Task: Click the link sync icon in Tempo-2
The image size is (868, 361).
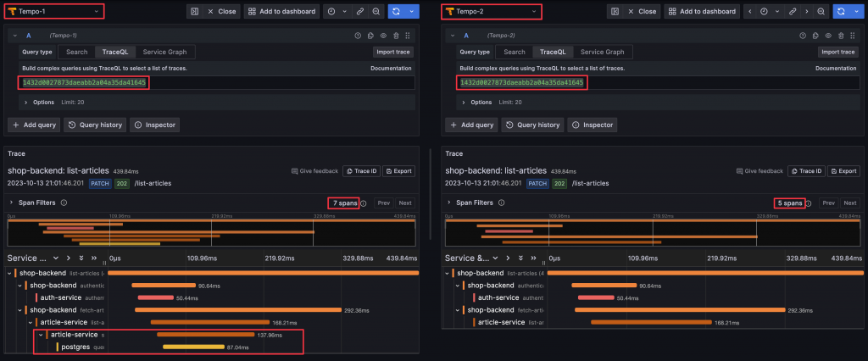Action: coord(793,11)
